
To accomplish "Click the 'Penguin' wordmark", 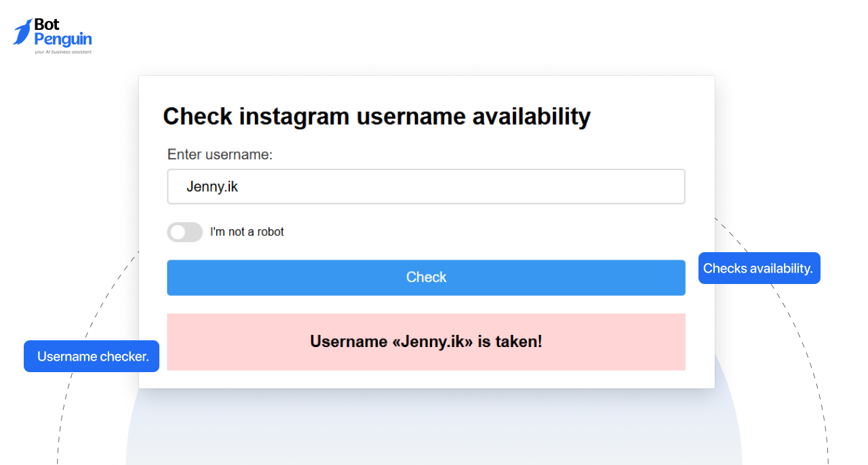I will [62, 39].
